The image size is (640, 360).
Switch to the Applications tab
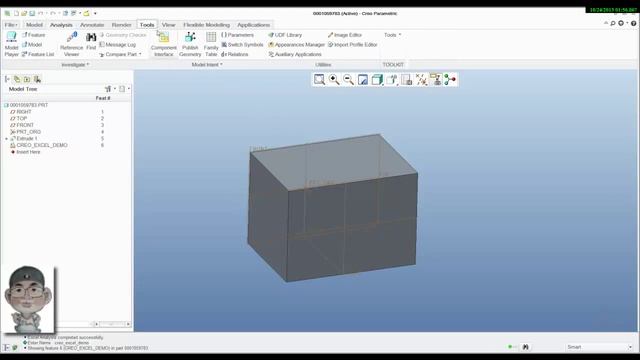point(253,25)
